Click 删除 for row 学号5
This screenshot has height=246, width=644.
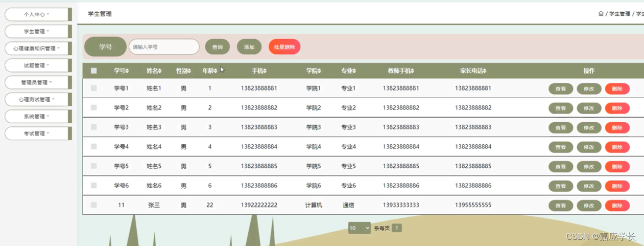(x=617, y=167)
